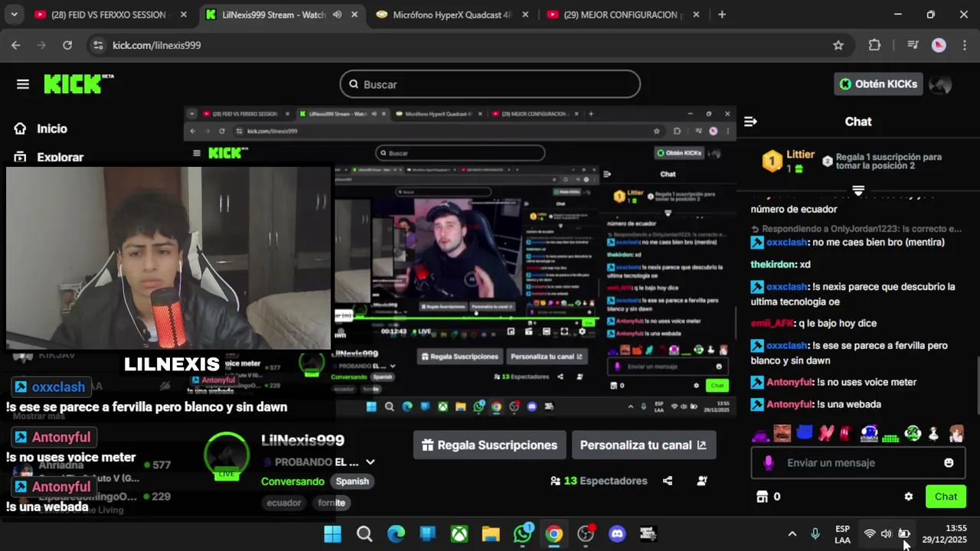Click the Spanish language tag
The width and height of the screenshot is (980, 551).
tap(352, 481)
